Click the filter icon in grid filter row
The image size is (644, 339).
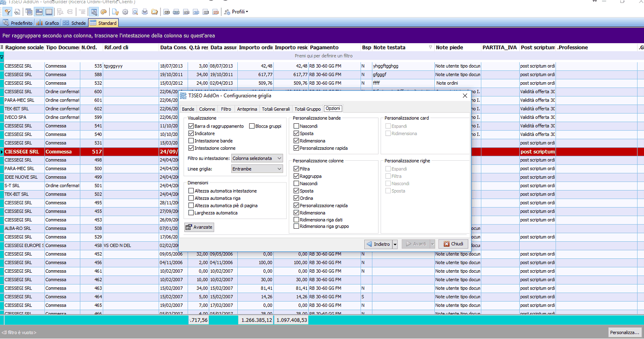[2, 56]
